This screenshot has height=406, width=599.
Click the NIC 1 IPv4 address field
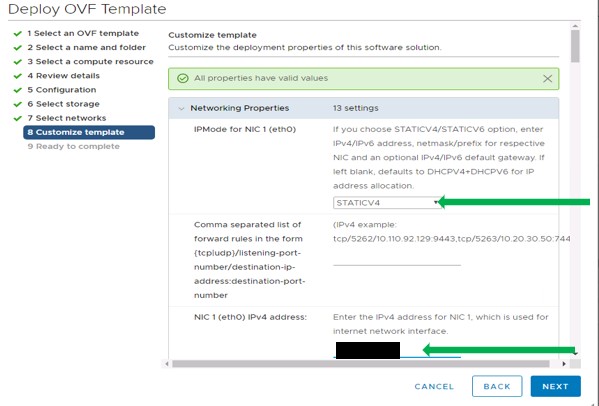coord(397,350)
